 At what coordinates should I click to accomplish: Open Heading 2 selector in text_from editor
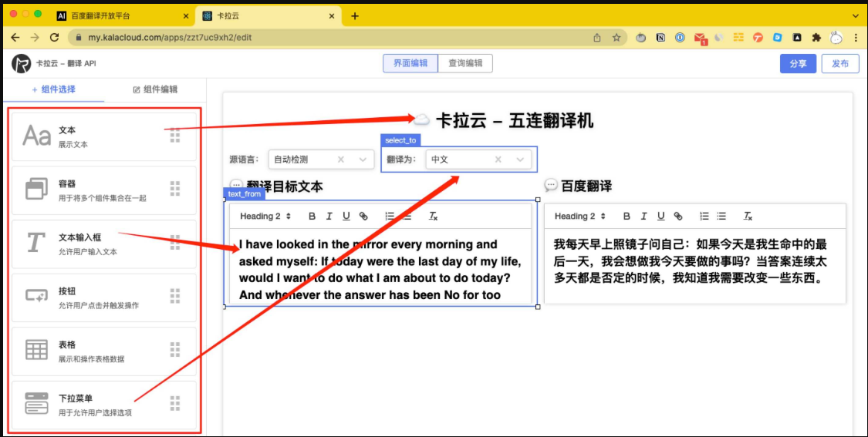click(265, 217)
